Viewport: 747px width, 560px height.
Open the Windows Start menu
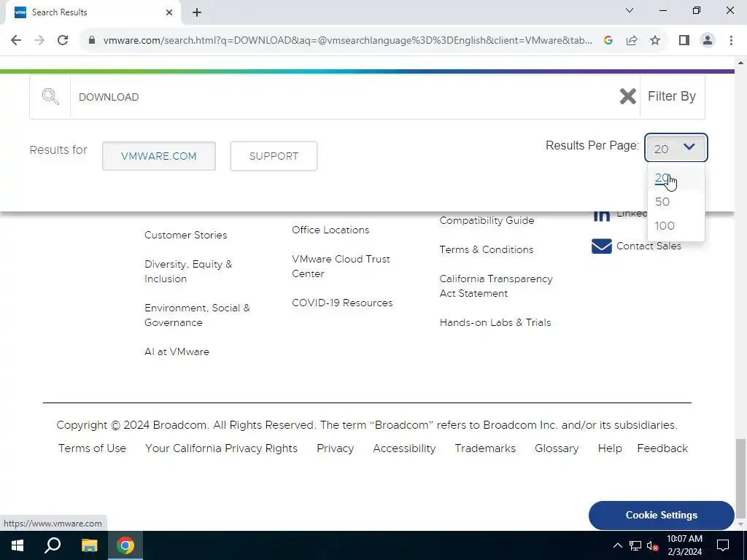point(18,545)
